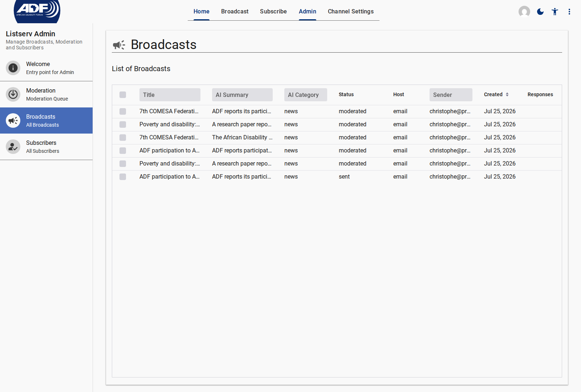Switch to Admin tab

click(308, 12)
